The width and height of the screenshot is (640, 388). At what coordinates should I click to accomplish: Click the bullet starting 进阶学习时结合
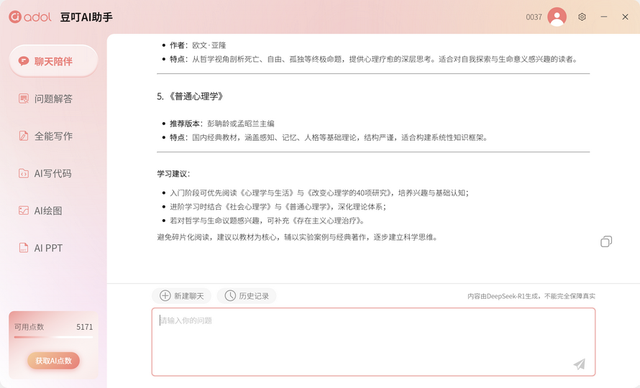point(278,207)
